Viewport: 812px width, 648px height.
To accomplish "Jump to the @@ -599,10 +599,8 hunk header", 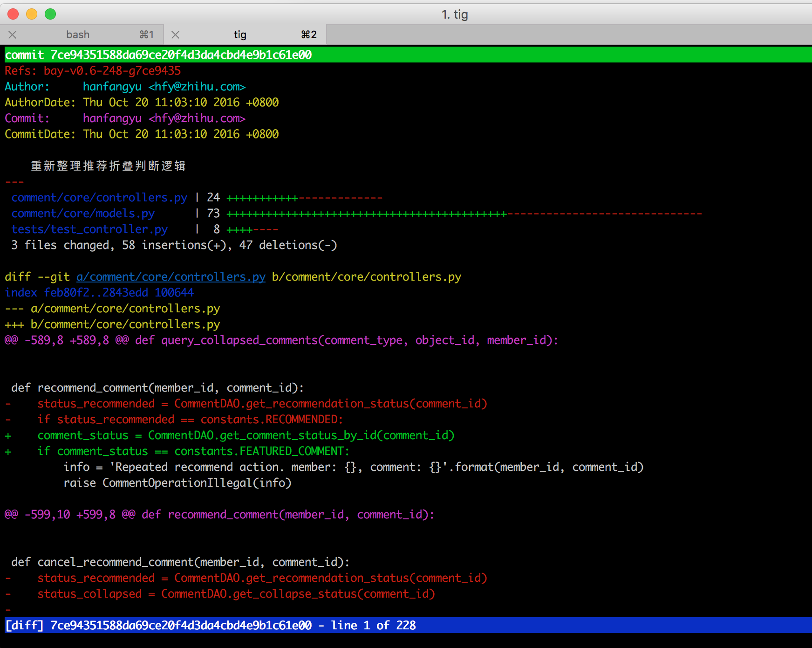I will click(x=219, y=515).
